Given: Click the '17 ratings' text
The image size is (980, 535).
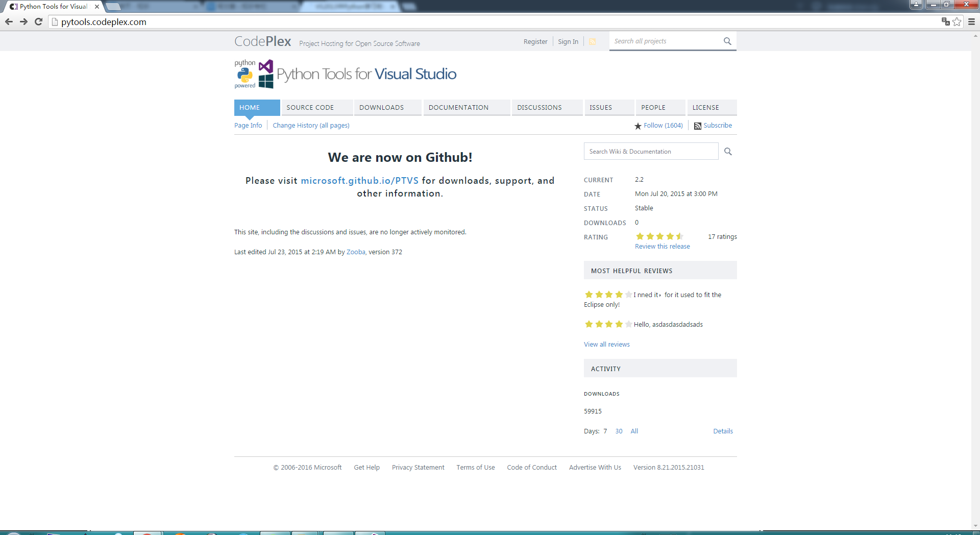Looking at the screenshot, I should 722,237.
